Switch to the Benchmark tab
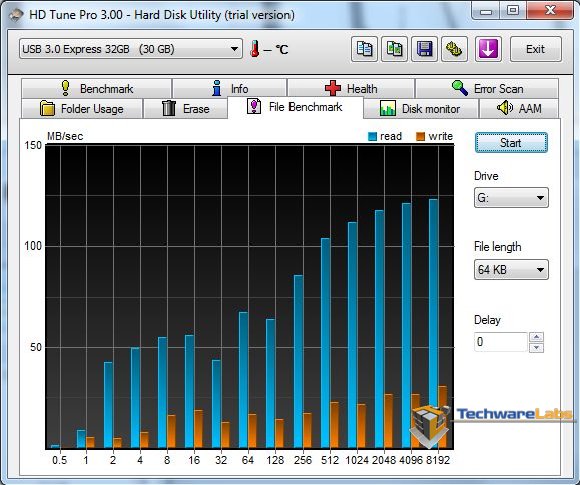The image size is (580, 485). click(x=96, y=89)
